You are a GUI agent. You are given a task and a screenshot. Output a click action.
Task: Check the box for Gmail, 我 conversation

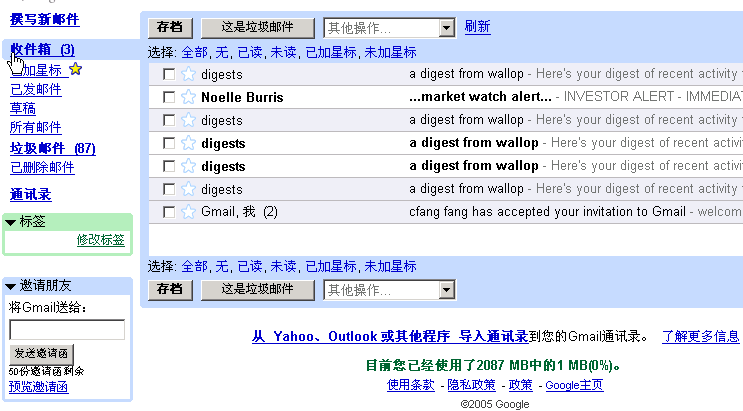coord(168,212)
